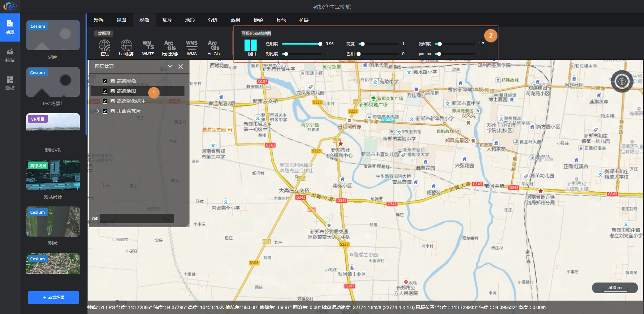Uncheck the 高德影像 layer checkbox
The width and height of the screenshot is (644, 314).
[x=105, y=81]
